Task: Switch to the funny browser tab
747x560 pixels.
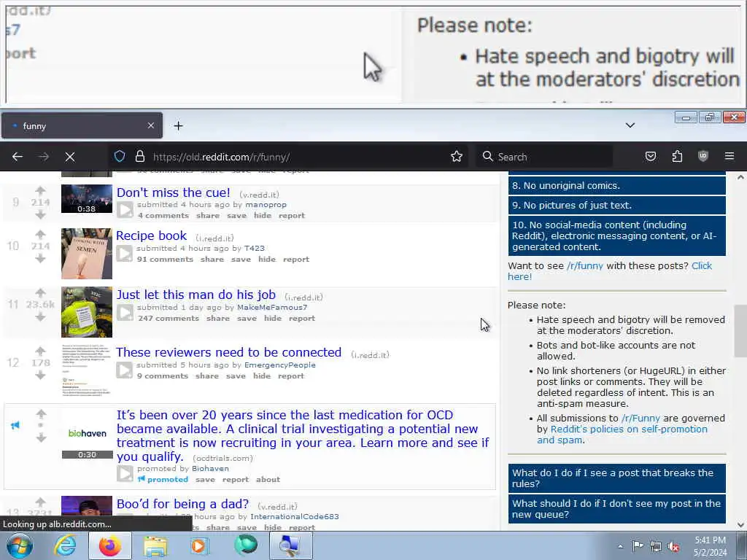Action: 82,125
